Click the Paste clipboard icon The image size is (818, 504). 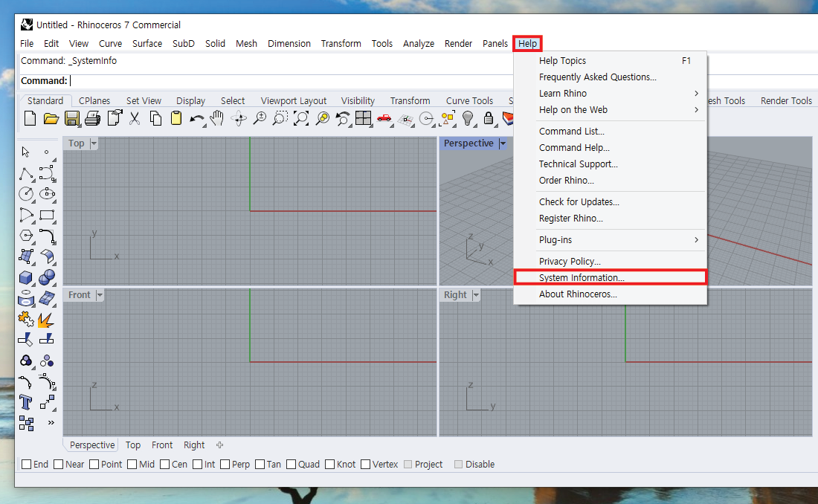(x=176, y=119)
